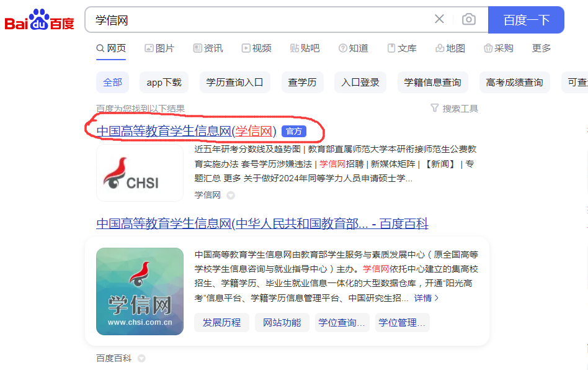Clear the search box with X icon
Screen dimensions: 588x370
[439, 19]
